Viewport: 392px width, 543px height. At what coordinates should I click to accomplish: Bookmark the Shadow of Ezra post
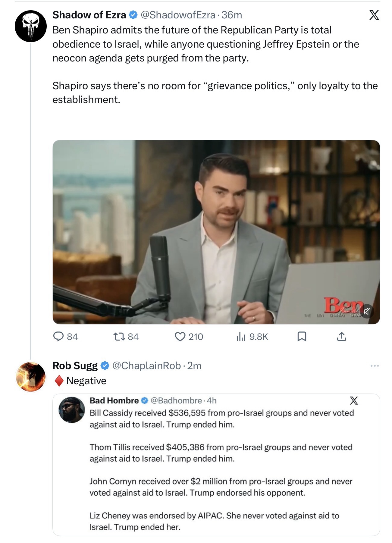(x=302, y=336)
